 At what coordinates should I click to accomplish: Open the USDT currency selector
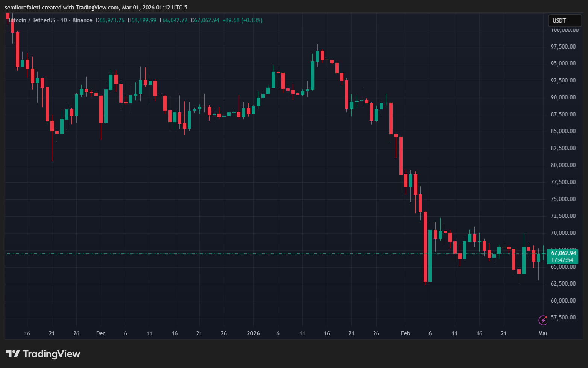tap(565, 21)
